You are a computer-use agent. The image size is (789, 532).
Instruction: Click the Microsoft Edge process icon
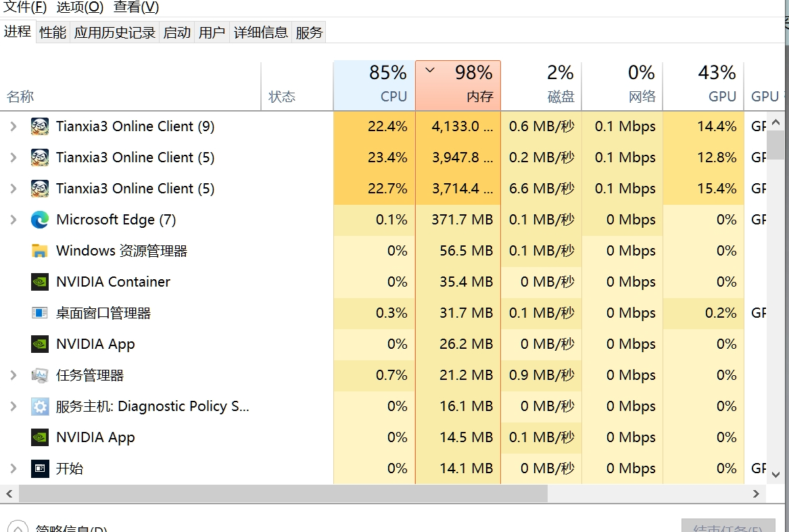[x=40, y=220]
